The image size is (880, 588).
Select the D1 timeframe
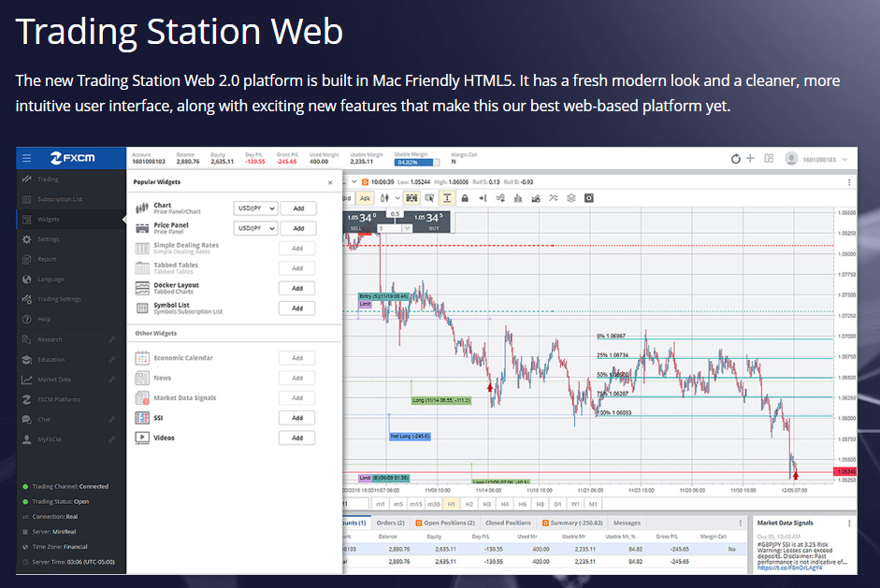tap(557, 504)
